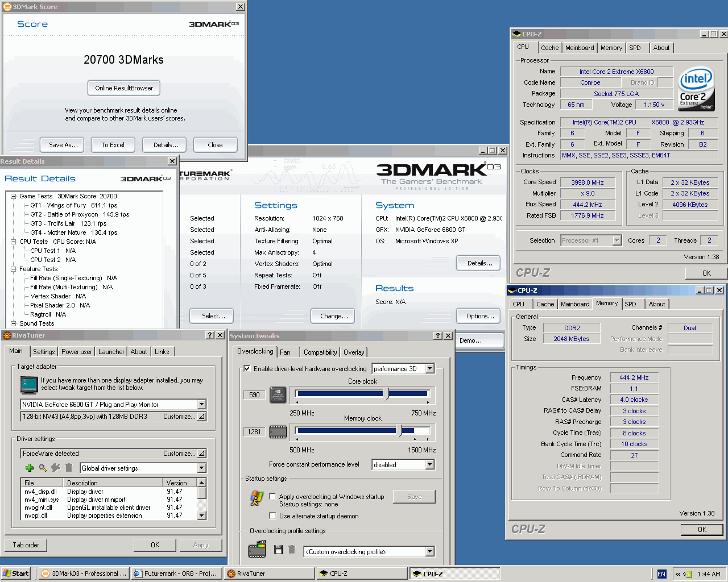728x582 pixels.
Task: Click the Memory clock slider handle
Action: [399, 431]
